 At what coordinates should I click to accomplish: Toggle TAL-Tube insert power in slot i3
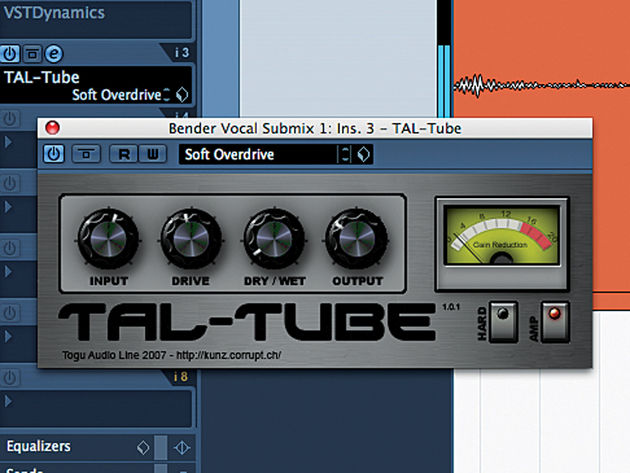click(x=10, y=53)
